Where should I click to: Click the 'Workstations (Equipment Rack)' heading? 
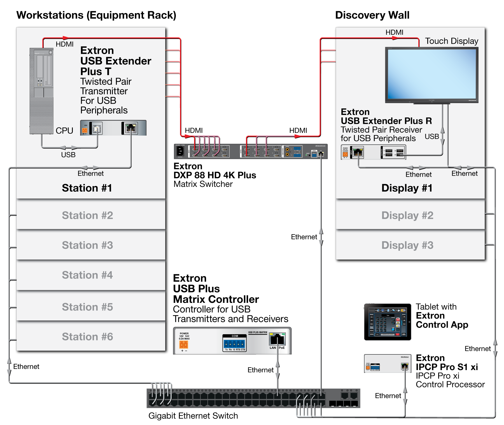coord(96,15)
